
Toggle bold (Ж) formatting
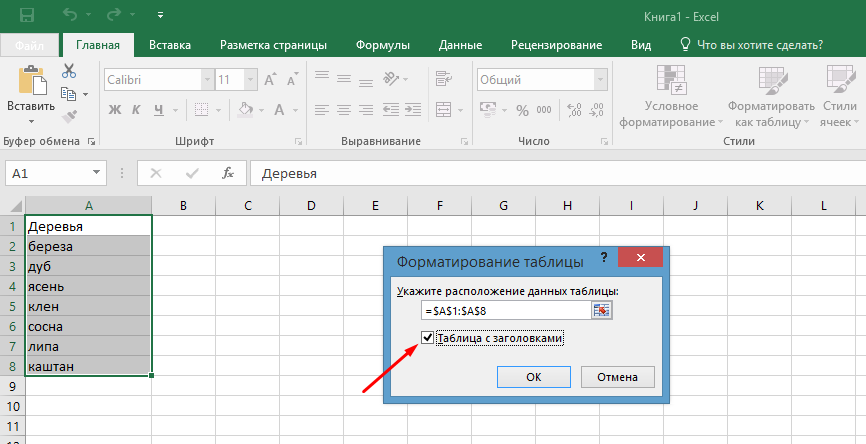pyautogui.click(x=114, y=109)
